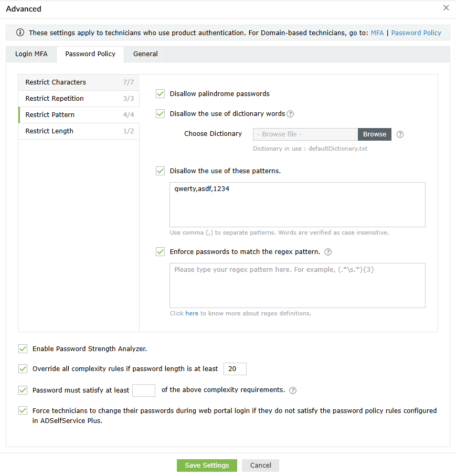Click the Save Settings button
Viewport: 456px width, 476px height.
point(207,465)
